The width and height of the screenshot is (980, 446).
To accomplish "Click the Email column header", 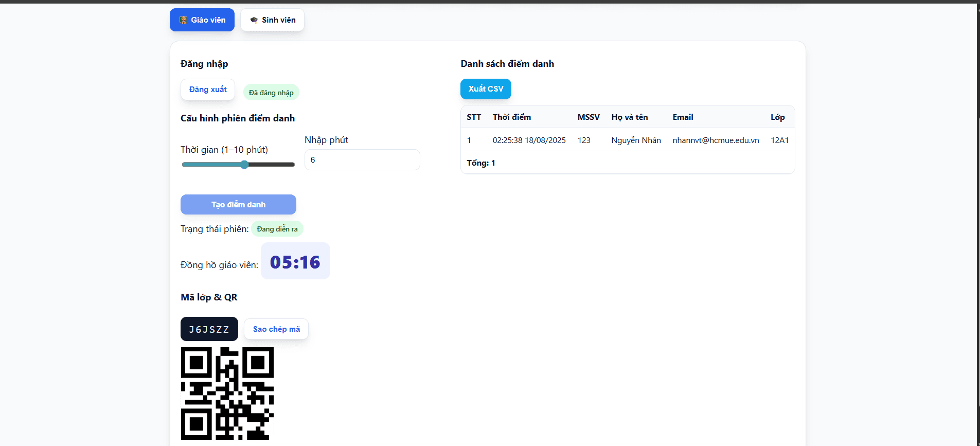I will click(683, 117).
